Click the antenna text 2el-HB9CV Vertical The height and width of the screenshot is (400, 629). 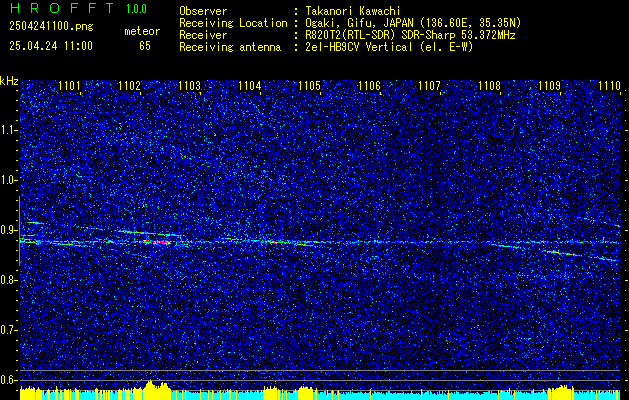(x=359, y=47)
